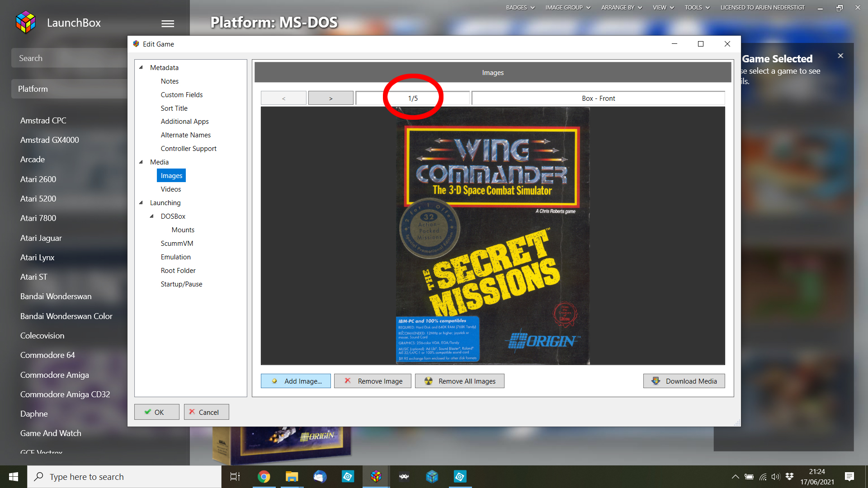This screenshot has width=868, height=488.
Task: Select Custom Fields in the tree
Action: [x=182, y=95]
